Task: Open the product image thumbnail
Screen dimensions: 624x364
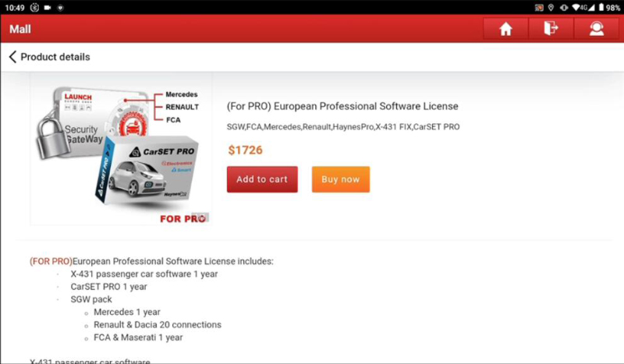Action: [121, 149]
